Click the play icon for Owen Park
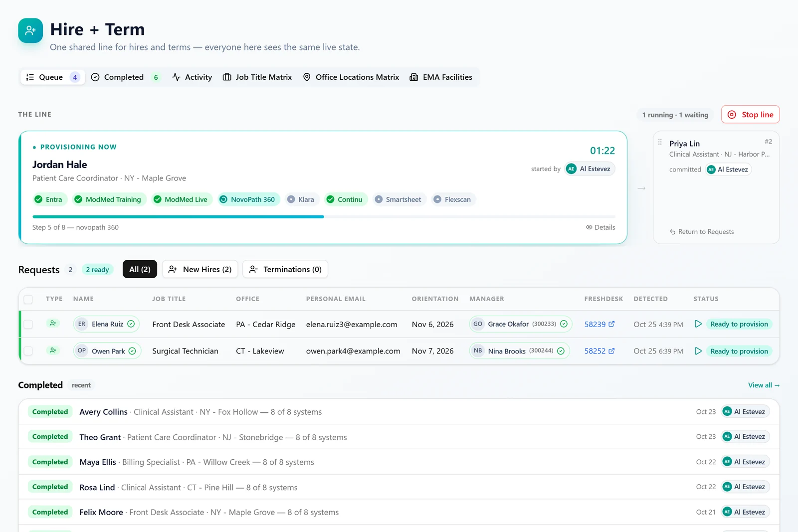 [698, 351]
